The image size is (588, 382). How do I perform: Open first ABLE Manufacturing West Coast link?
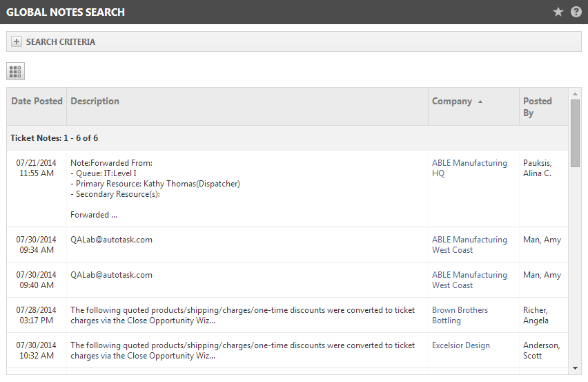coord(469,245)
